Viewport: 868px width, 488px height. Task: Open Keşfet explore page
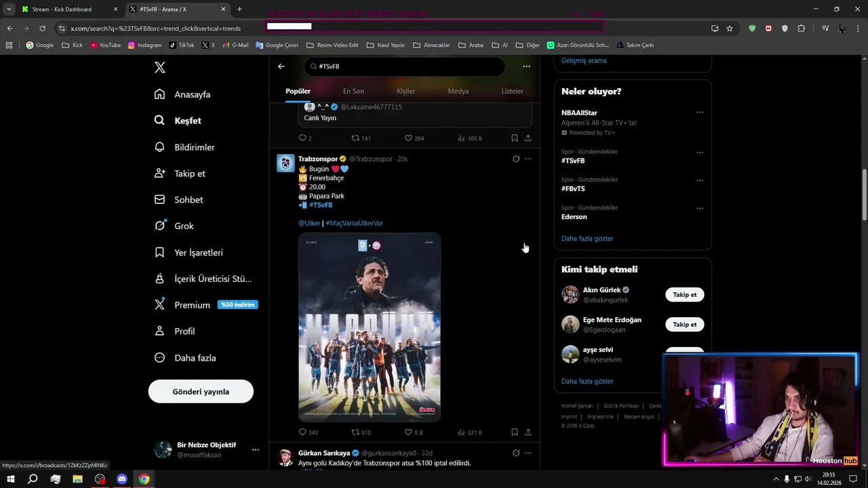pyautogui.click(x=178, y=121)
